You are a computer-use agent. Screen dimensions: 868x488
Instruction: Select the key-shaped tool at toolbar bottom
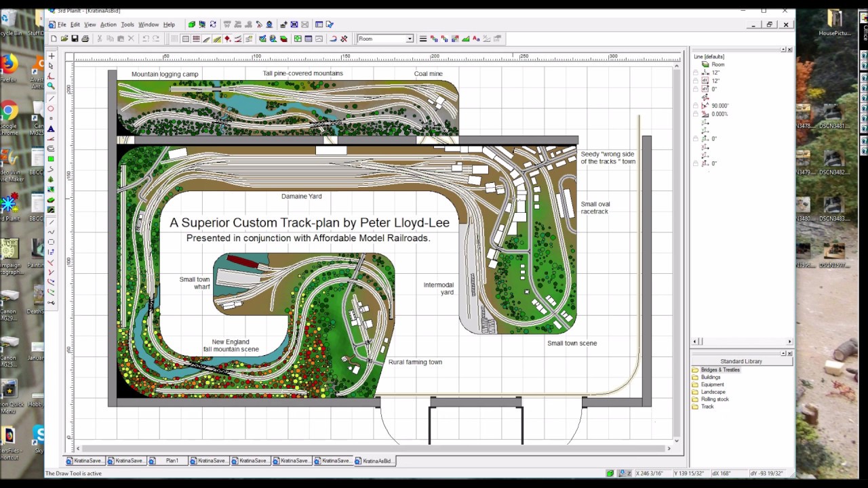pos(51,302)
